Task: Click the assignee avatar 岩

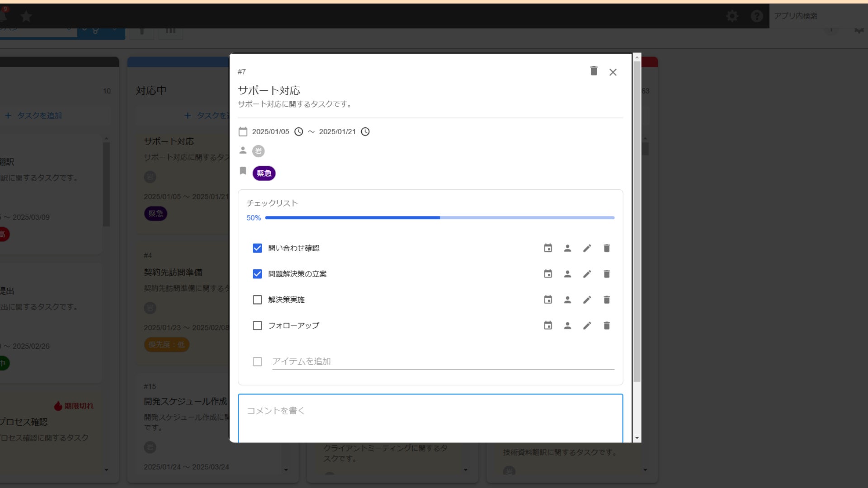Action: tap(258, 151)
